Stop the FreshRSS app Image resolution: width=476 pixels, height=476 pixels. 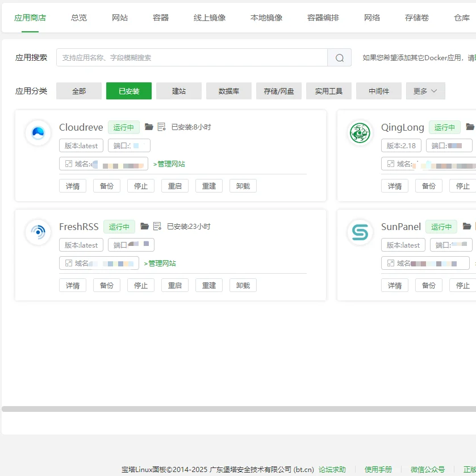pyautogui.click(x=141, y=285)
